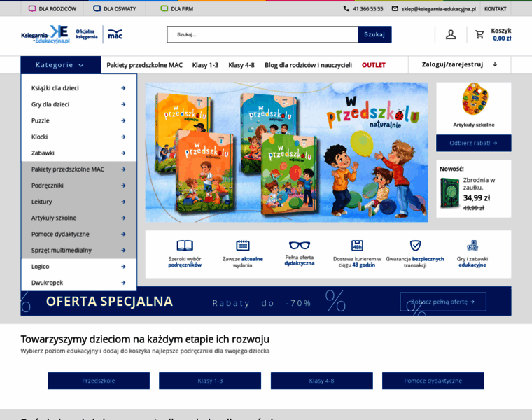Screen dimensions: 532x420
Task: Expand the Zaloguj/zarejestruj dropdown
Action: [460, 64]
